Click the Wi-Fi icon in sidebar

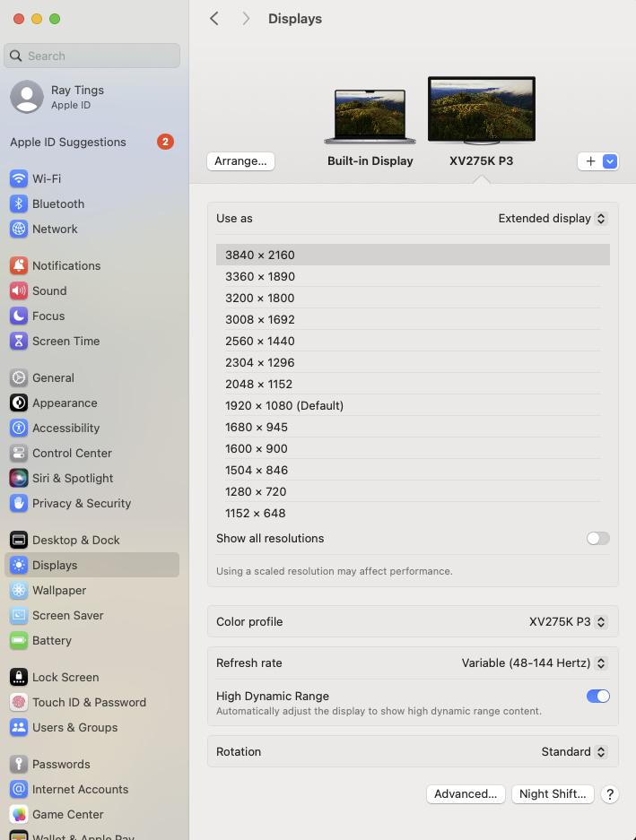[x=19, y=178]
